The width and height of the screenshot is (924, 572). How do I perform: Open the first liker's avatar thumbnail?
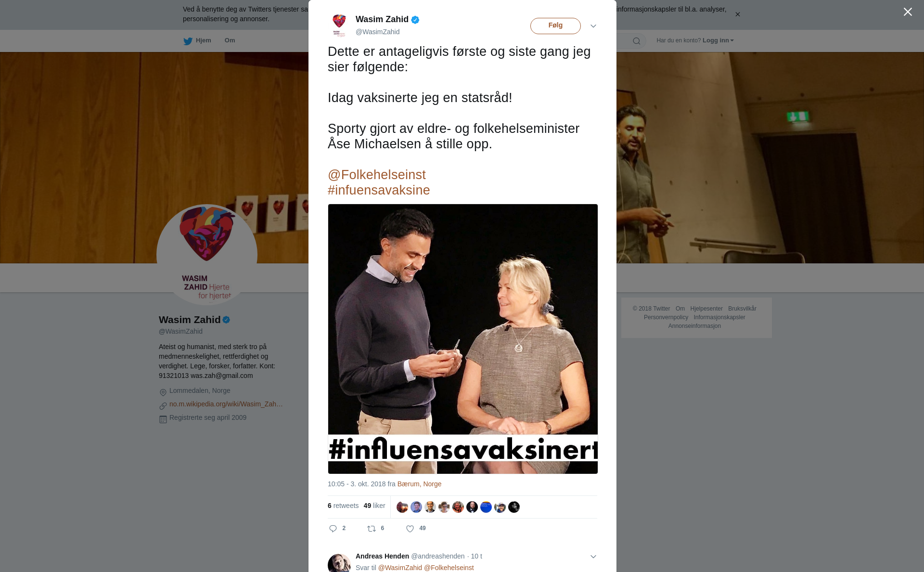tap(402, 507)
